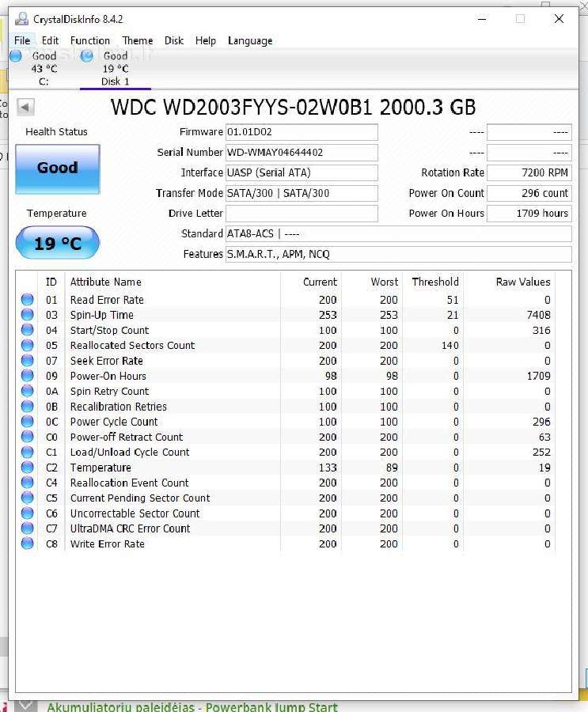This screenshot has width=588, height=712.
Task: Click the status icon for Spin Retry Count
Action: (x=27, y=391)
